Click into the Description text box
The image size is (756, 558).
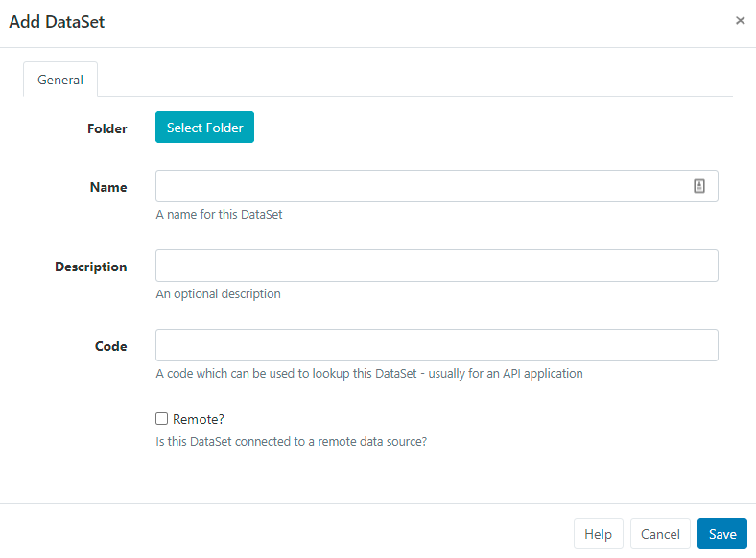point(437,266)
